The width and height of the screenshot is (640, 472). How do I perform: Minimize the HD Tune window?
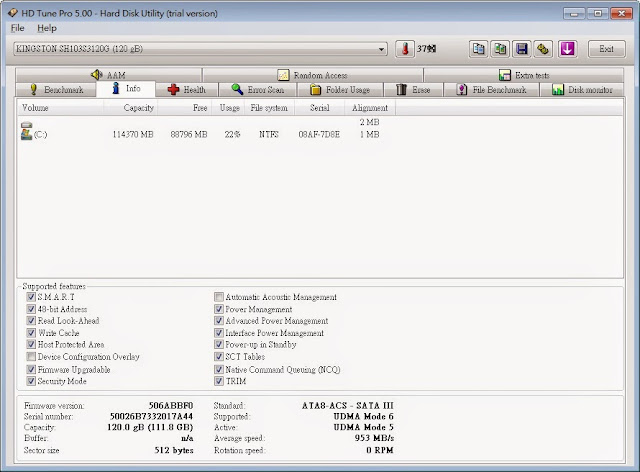pos(575,13)
